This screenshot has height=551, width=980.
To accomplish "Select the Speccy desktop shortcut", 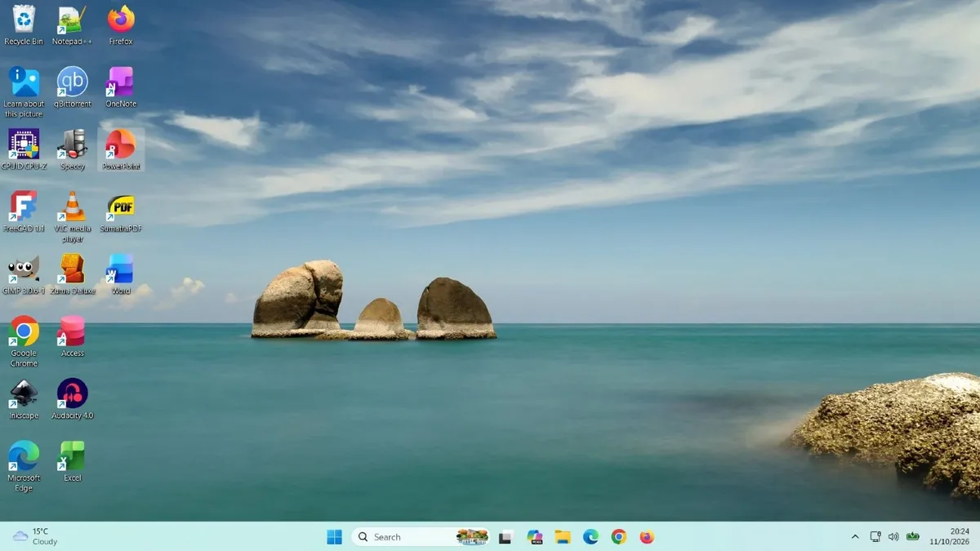I will (72, 149).
